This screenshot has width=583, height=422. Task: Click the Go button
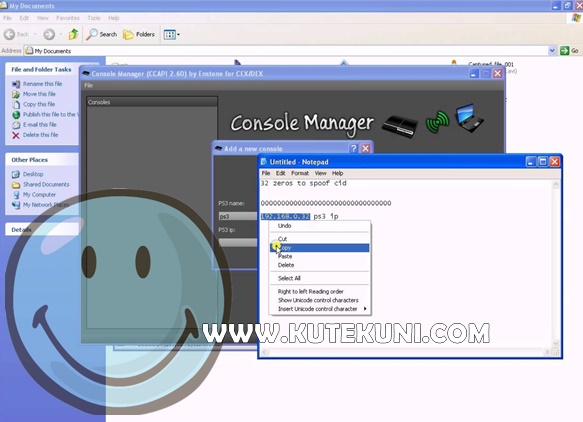(x=570, y=51)
